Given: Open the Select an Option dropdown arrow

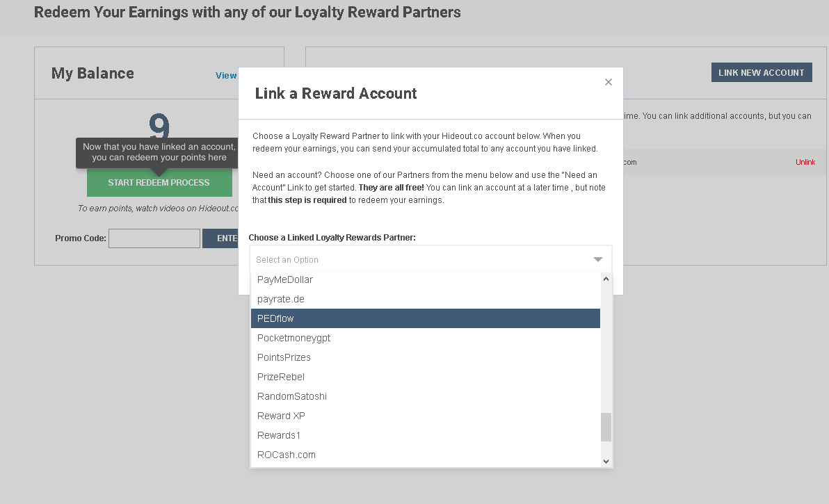Looking at the screenshot, I should pos(597,259).
